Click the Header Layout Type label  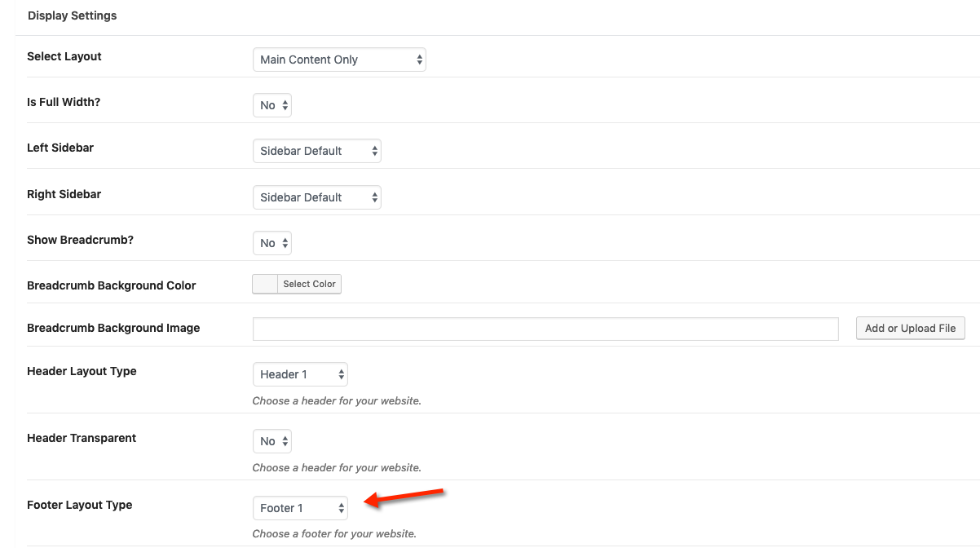[x=82, y=371]
